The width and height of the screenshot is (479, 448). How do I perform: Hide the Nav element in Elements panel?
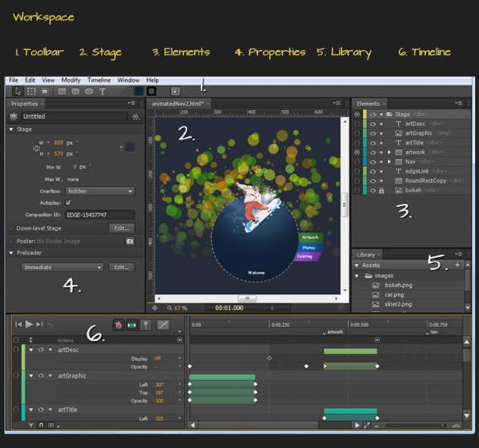(x=373, y=162)
